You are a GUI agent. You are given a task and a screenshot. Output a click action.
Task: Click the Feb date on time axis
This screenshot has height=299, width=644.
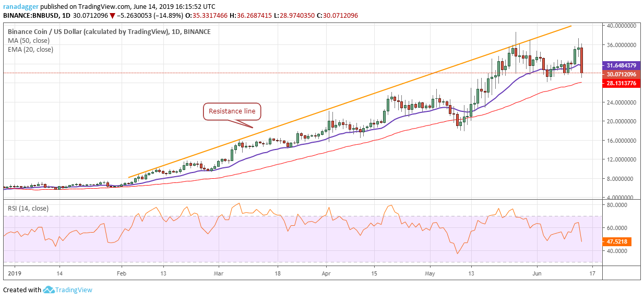click(x=121, y=272)
